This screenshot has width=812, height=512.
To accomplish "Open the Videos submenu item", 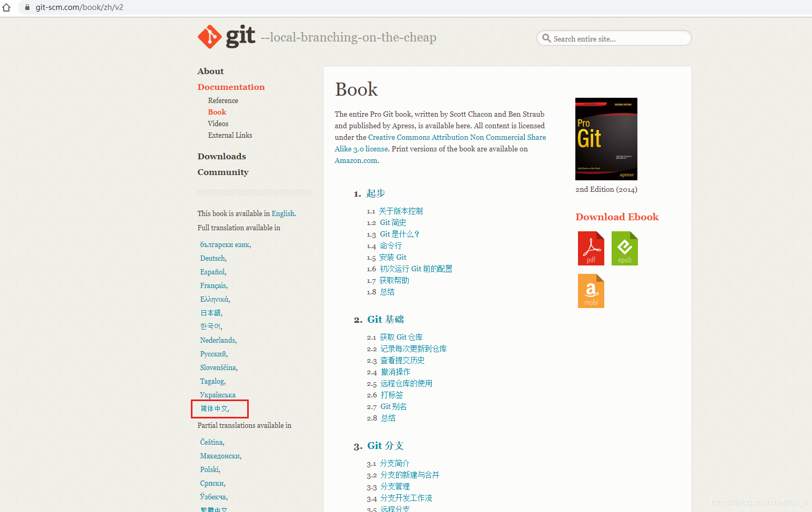I will coord(218,124).
